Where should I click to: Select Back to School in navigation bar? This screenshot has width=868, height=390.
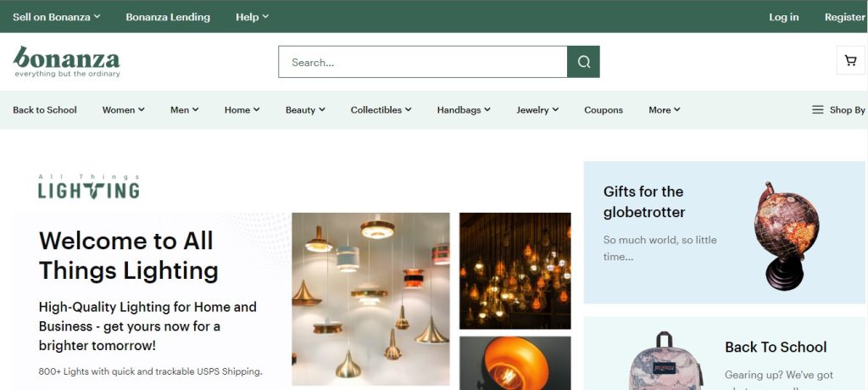45,109
